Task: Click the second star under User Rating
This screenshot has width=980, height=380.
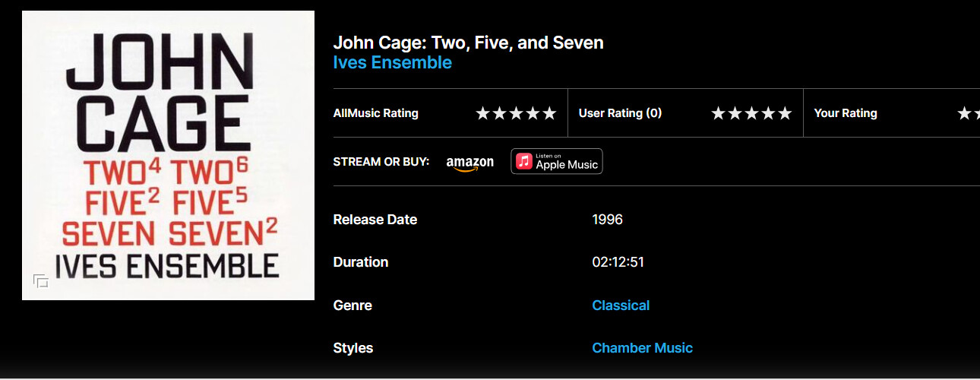Action: [x=735, y=113]
